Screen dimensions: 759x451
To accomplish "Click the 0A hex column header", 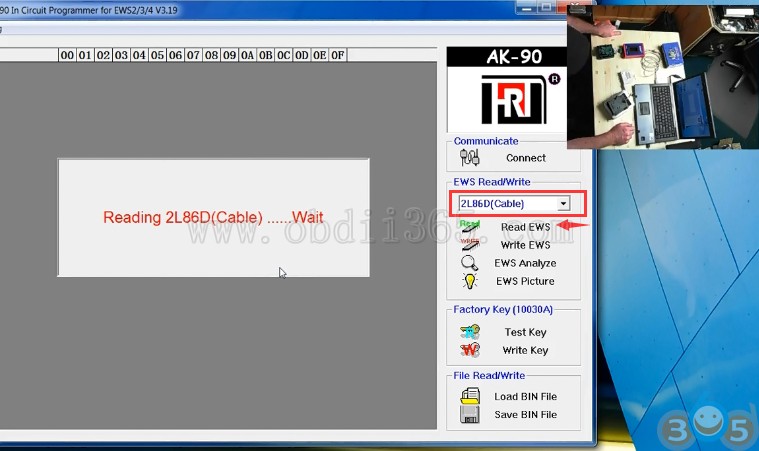I will click(x=247, y=55).
